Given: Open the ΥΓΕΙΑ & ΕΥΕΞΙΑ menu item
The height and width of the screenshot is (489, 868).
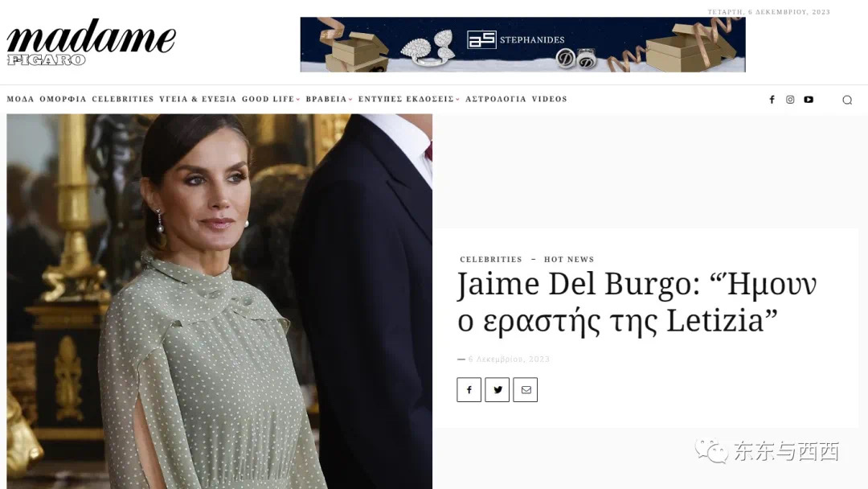Looking at the screenshot, I should (x=198, y=99).
